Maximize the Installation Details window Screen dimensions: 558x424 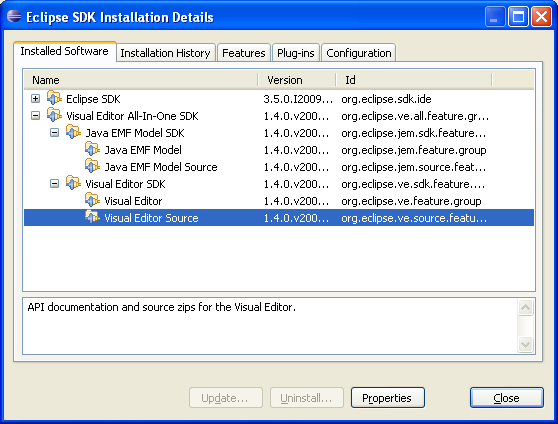(x=518, y=16)
